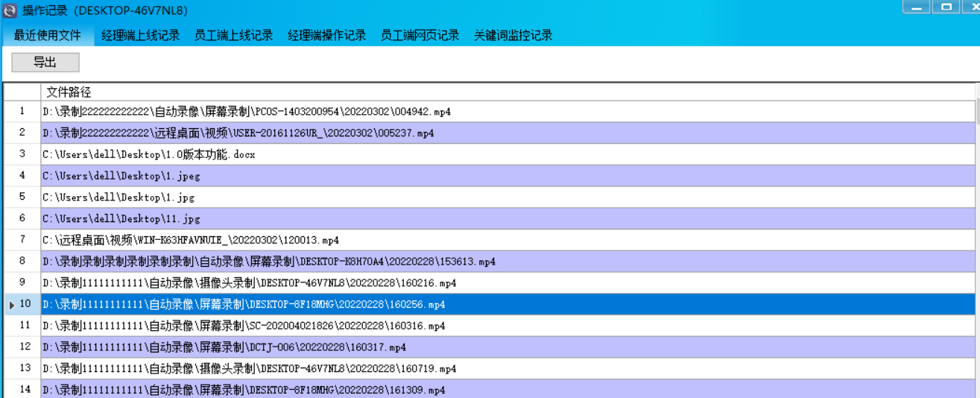Click the app icon in the title bar
This screenshot has height=398, width=980.
point(10,10)
